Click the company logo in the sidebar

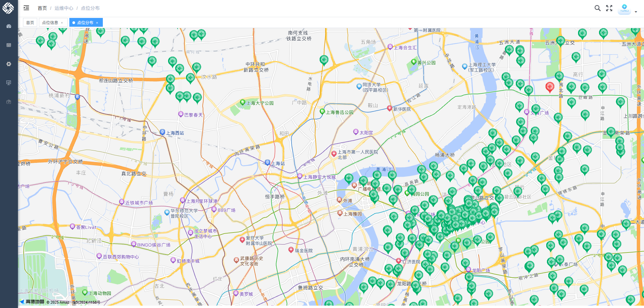(x=8, y=8)
